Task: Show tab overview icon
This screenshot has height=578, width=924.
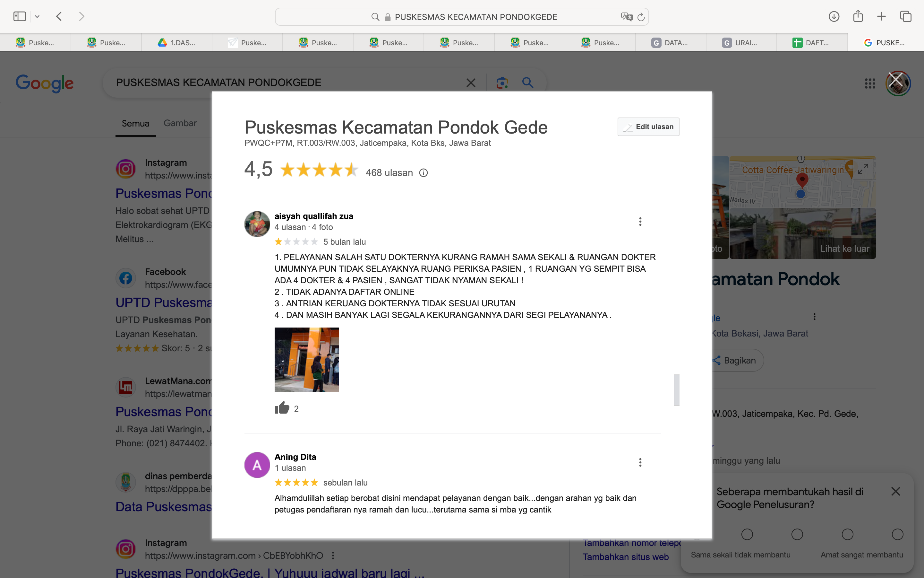Action: coord(906,16)
